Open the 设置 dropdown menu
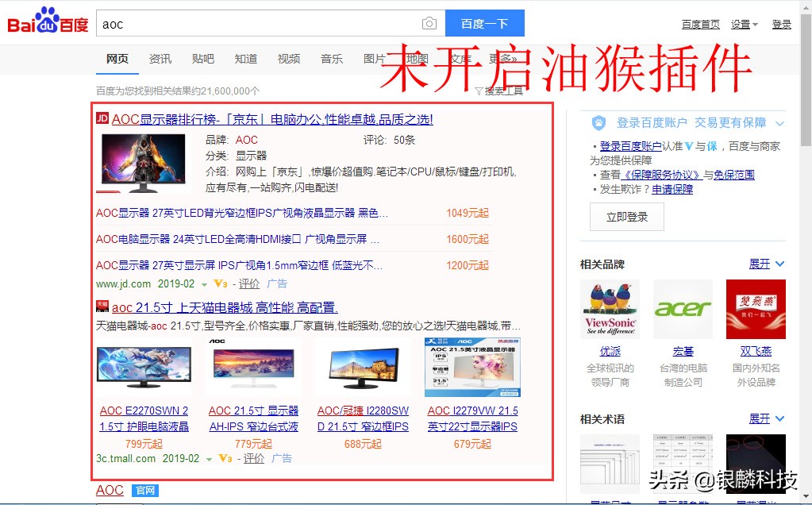The width and height of the screenshot is (812, 505). [745, 25]
